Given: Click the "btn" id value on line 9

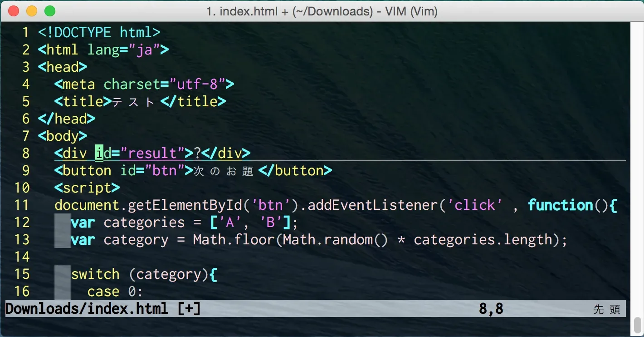Looking at the screenshot, I should point(165,171).
